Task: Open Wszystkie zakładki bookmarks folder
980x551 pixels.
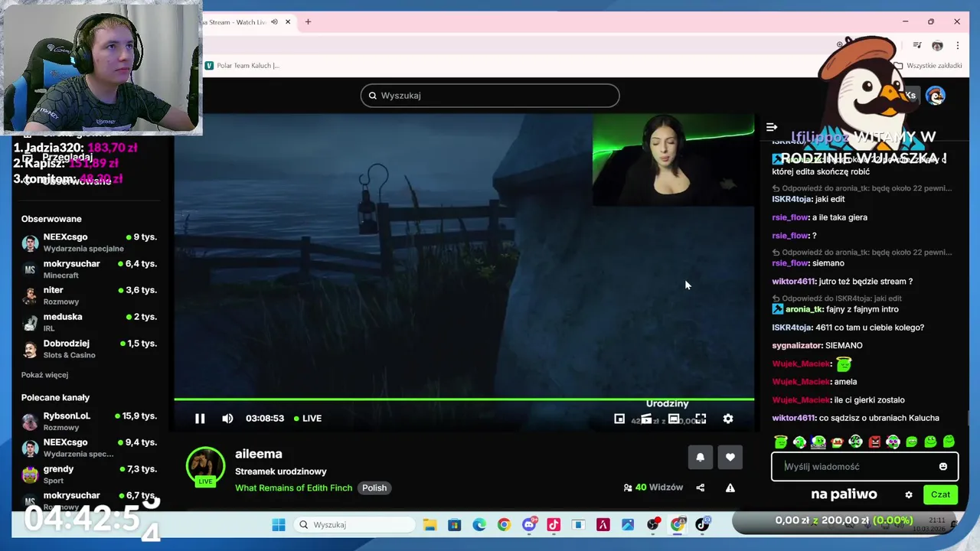Action: pyautogui.click(x=928, y=66)
